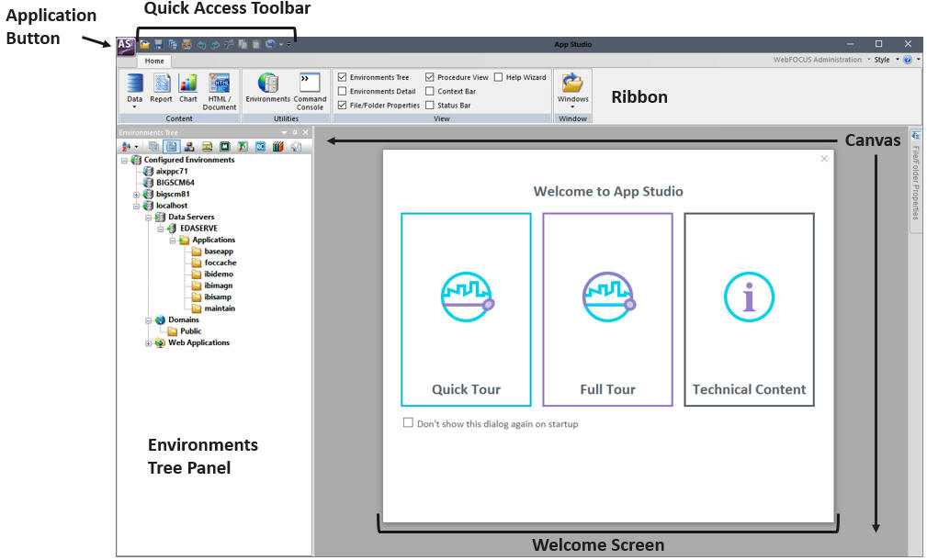The width and height of the screenshot is (927, 560).
Task: Uncheck the Environments Tree checkbox
Action: (x=342, y=77)
